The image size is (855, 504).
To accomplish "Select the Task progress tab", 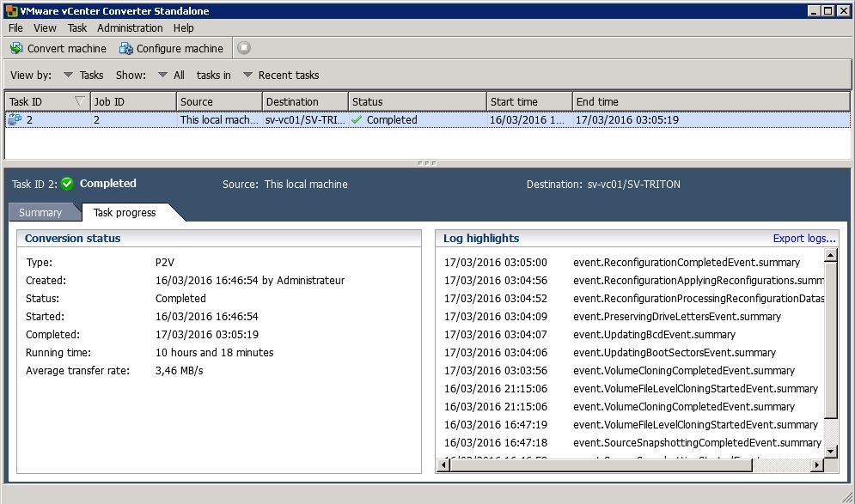I will [125, 212].
